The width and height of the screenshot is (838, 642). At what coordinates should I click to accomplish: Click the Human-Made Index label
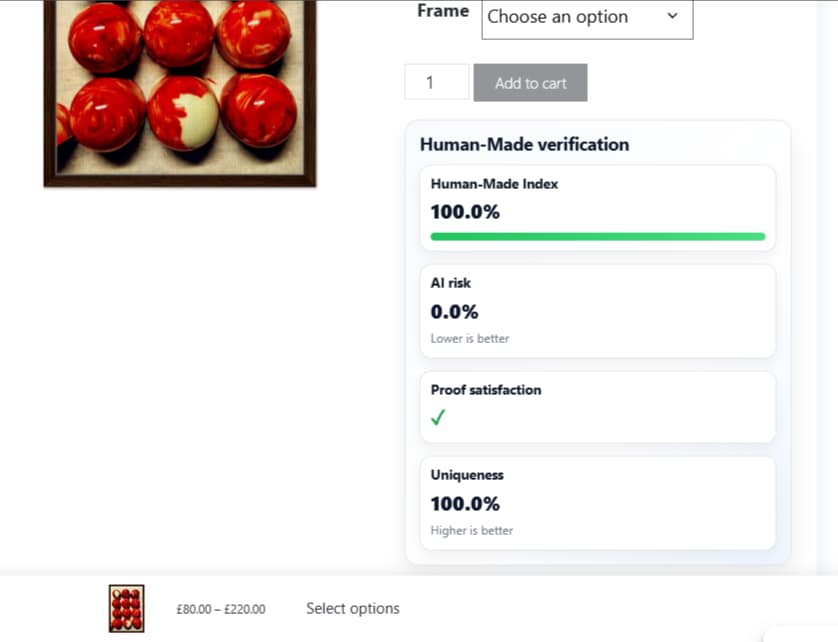tap(494, 184)
